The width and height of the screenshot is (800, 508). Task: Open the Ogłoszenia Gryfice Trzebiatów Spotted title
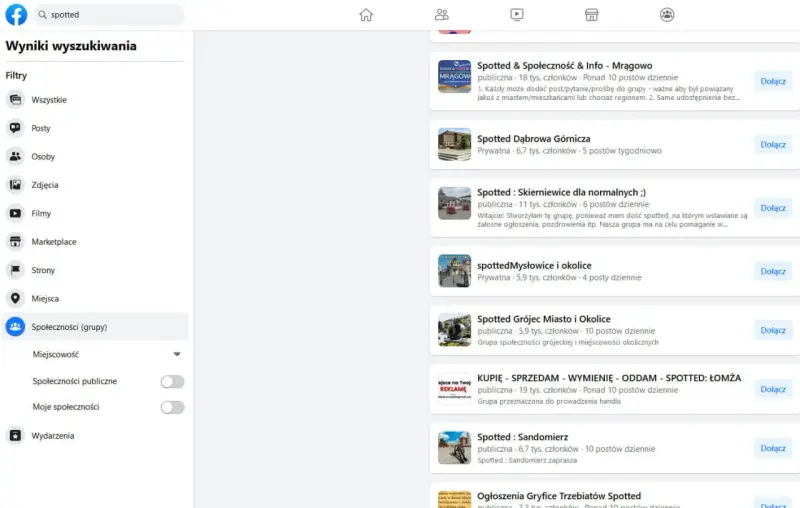(559, 496)
